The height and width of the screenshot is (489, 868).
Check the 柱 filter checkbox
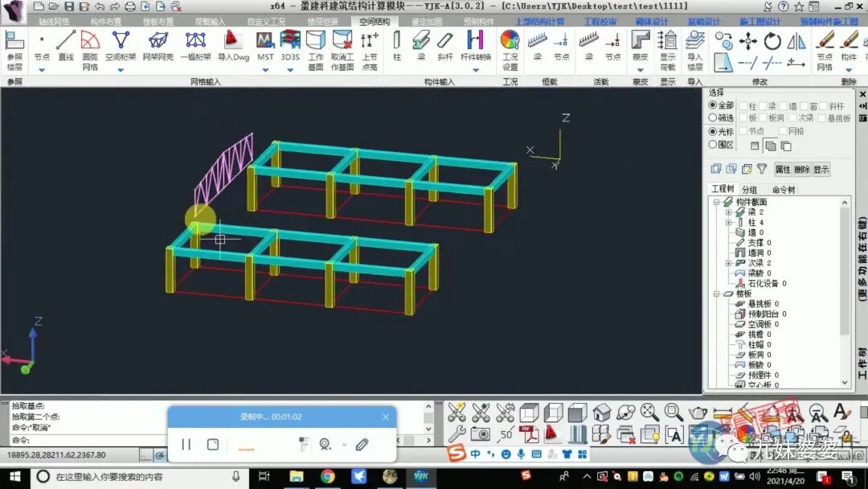click(x=743, y=106)
